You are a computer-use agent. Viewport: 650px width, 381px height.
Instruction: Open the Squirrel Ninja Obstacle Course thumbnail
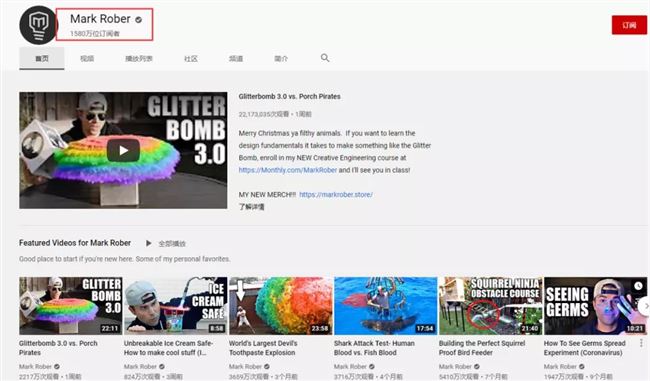491,306
